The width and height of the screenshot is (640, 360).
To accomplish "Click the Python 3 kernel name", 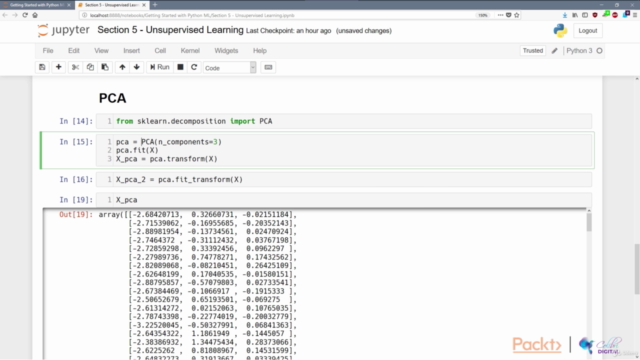I will click(579, 51).
